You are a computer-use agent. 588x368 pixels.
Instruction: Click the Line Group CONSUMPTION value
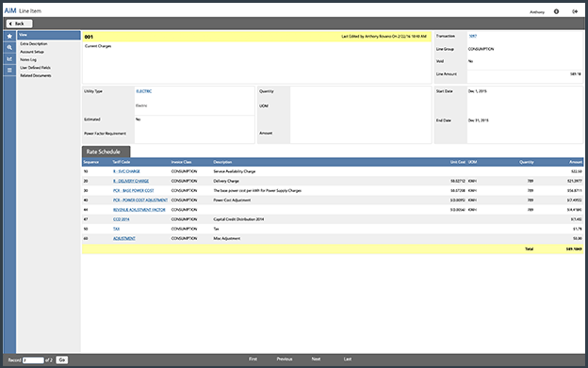coord(482,49)
